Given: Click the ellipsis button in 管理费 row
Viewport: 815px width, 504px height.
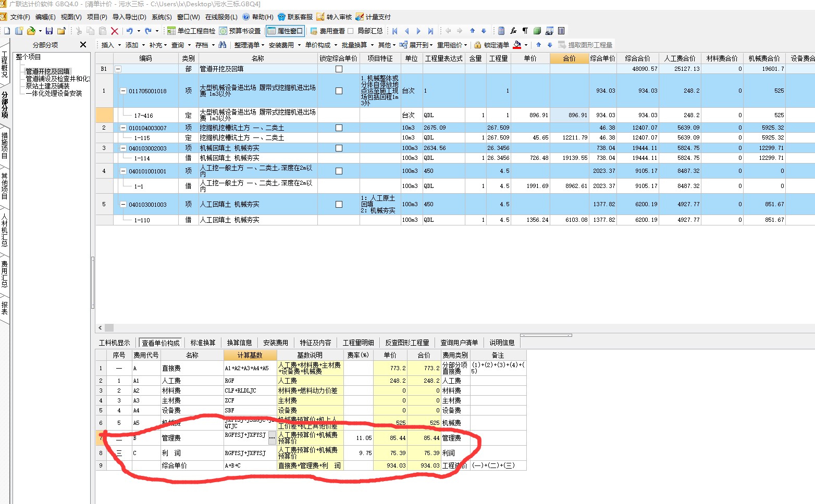Looking at the screenshot, I should pyautogui.click(x=272, y=438).
